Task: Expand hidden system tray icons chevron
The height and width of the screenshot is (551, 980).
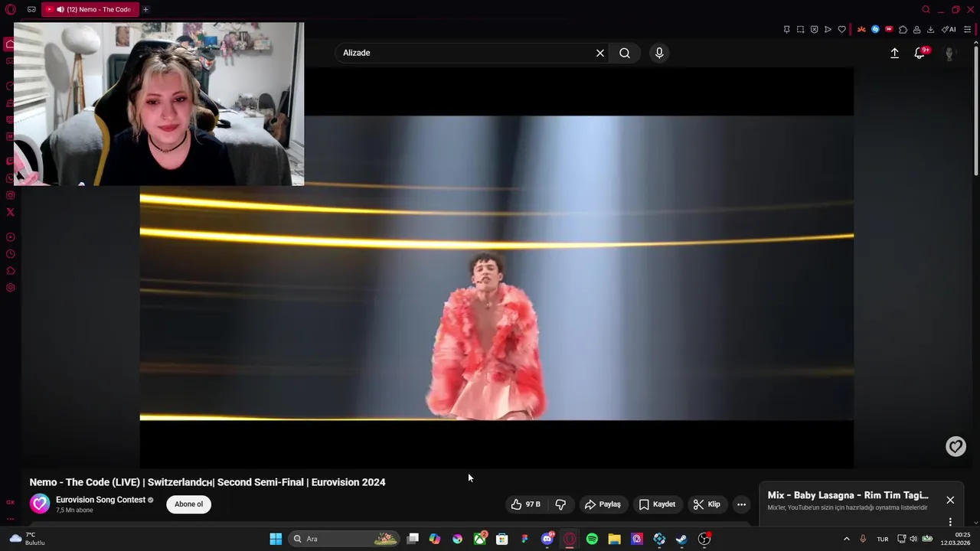Action: tap(846, 539)
